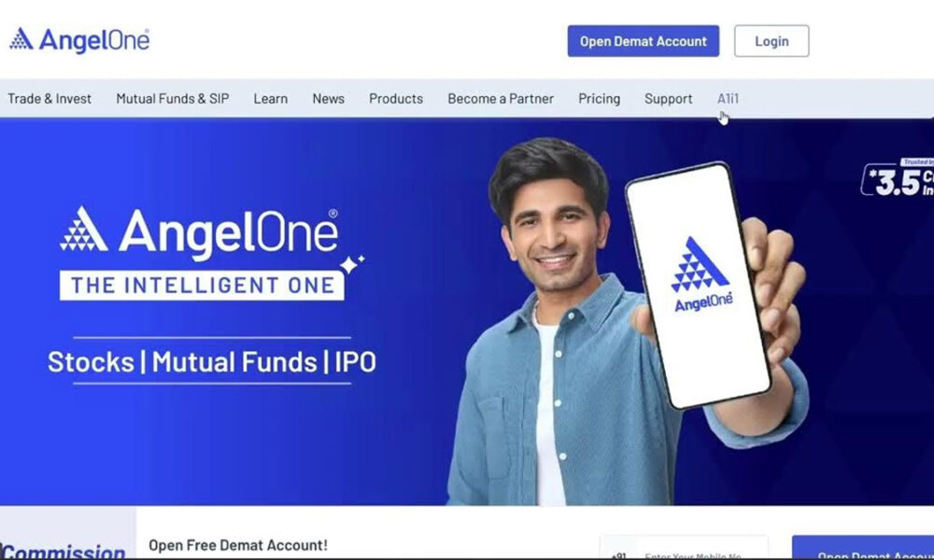Open the Learn menu item

click(x=271, y=99)
